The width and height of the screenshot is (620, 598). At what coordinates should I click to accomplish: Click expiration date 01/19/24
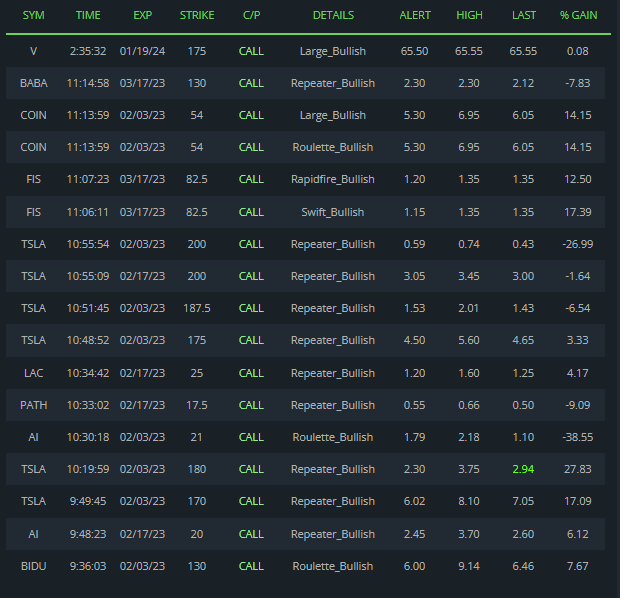[142, 51]
